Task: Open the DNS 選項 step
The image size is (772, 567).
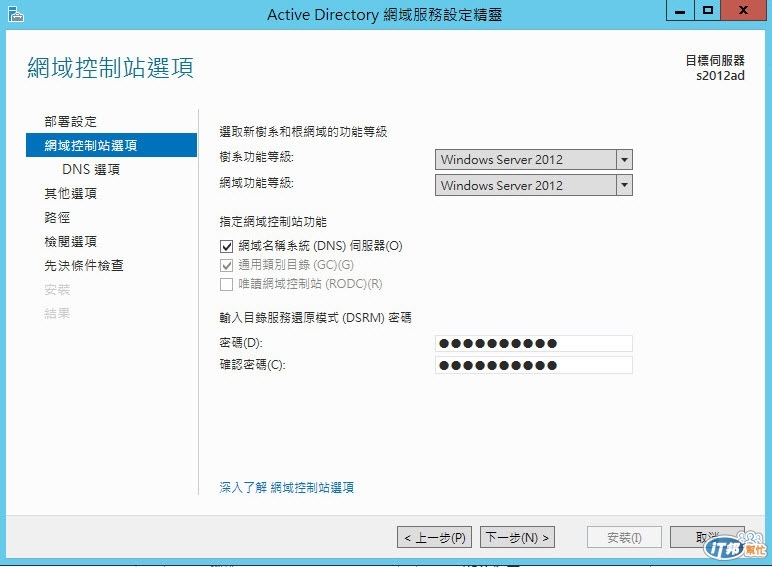Action: point(91,169)
